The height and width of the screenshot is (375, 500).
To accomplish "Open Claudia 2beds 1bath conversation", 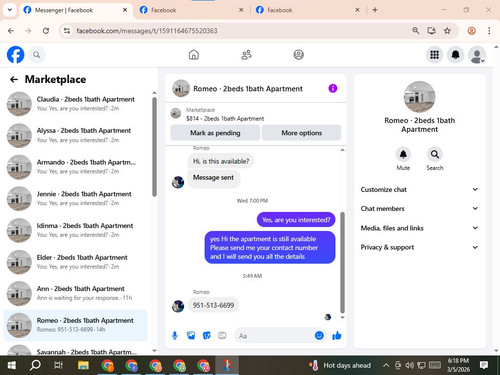I will click(76, 104).
